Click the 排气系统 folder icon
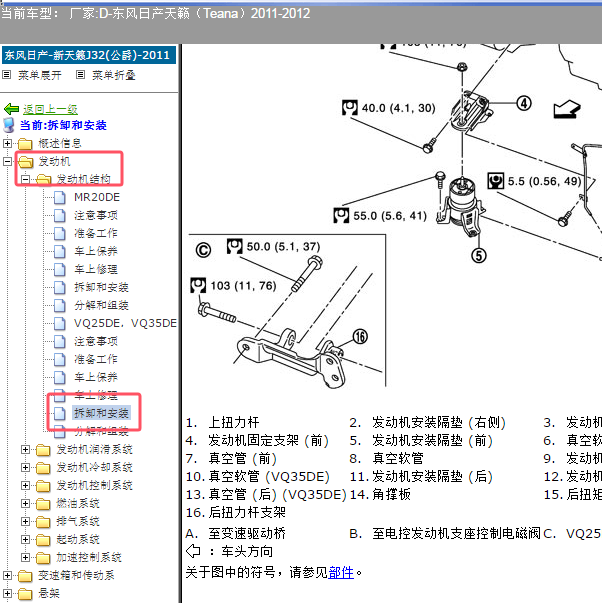Viewport: 602px width, 603px height. (43, 522)
